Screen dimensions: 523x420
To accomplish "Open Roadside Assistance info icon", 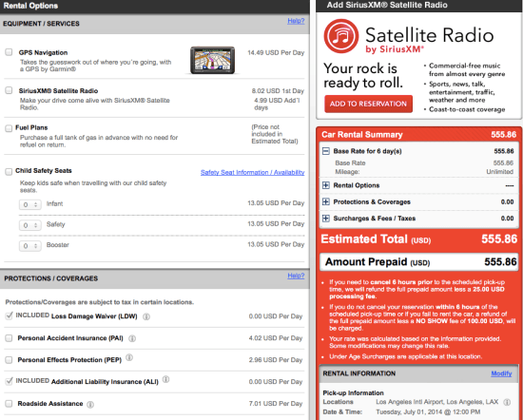I will [90, 405].
